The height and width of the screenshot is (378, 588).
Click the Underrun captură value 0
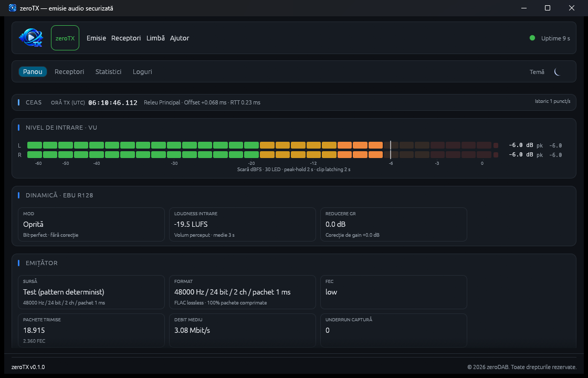coord(328,330)
